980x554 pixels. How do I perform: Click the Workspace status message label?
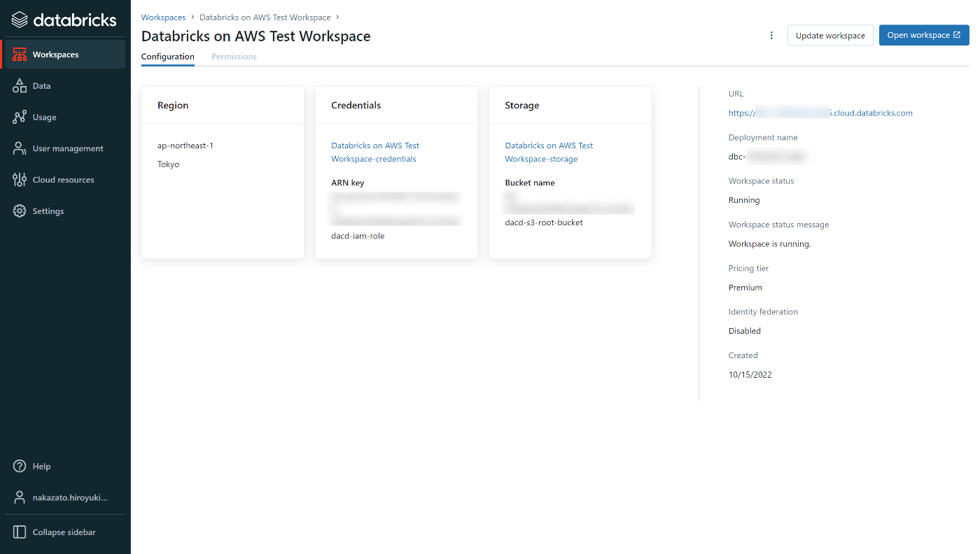(x=779, y=225)
